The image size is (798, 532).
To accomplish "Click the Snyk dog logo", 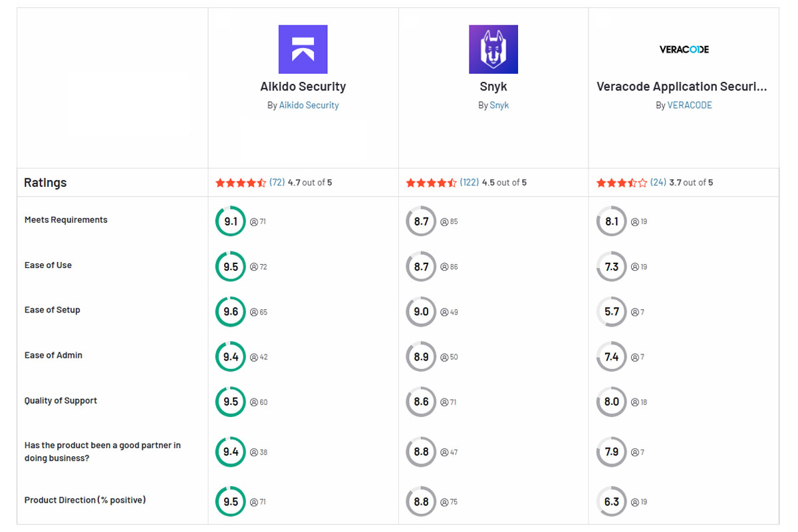I will coord(493,49).
